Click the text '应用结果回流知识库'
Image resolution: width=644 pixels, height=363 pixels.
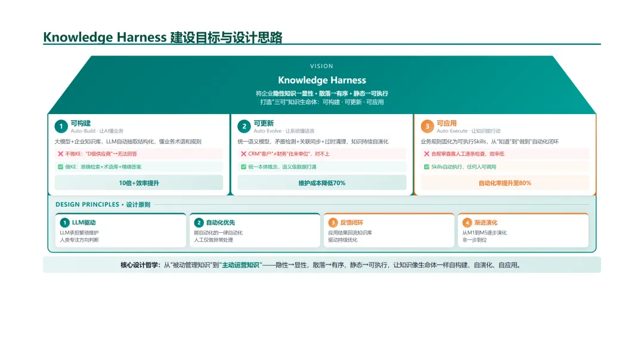pos(350,233)
